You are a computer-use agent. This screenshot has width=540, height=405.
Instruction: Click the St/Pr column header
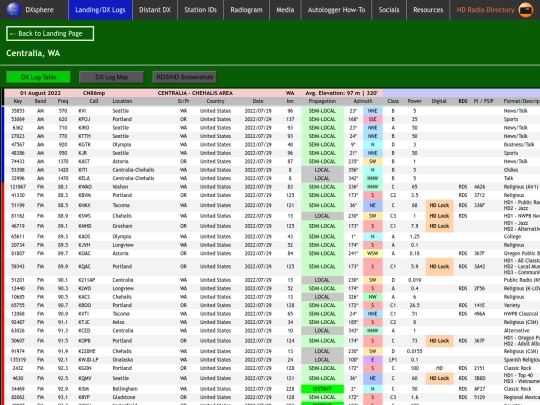(x=184, y=101)
